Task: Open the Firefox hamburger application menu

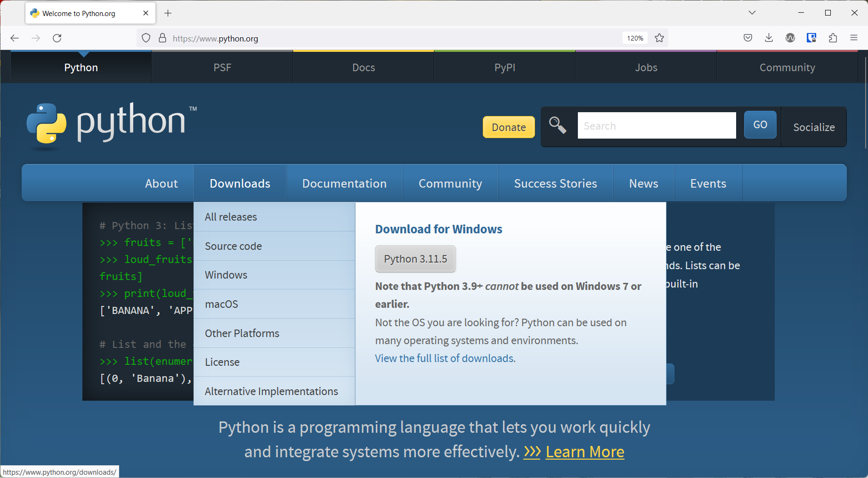Action: tap(854, 38)
